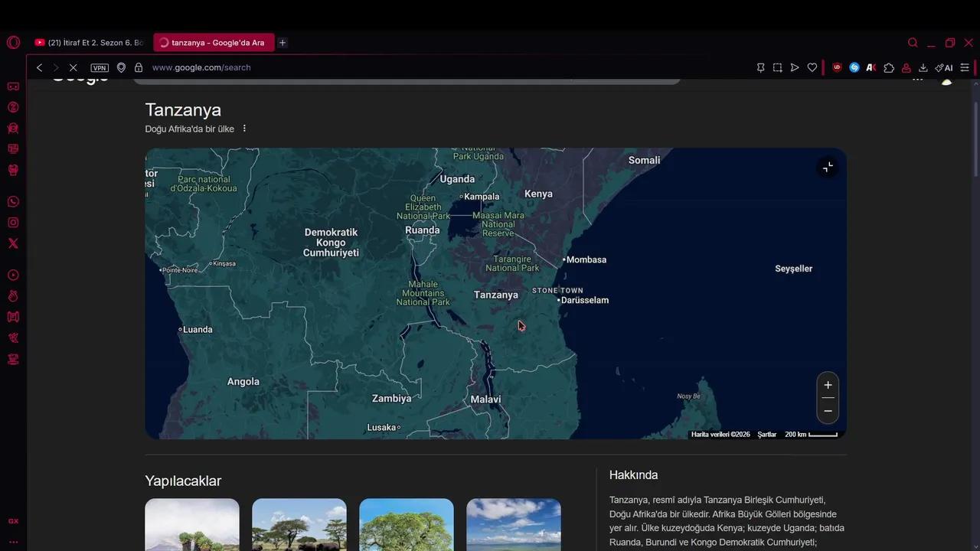Click the Kenya country label

coord(538,194)
